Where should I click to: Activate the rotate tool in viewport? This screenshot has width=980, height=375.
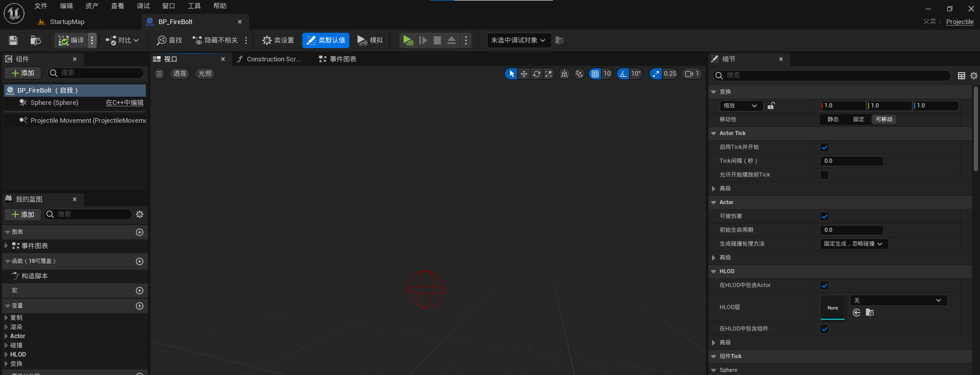[x=537, y=74]
